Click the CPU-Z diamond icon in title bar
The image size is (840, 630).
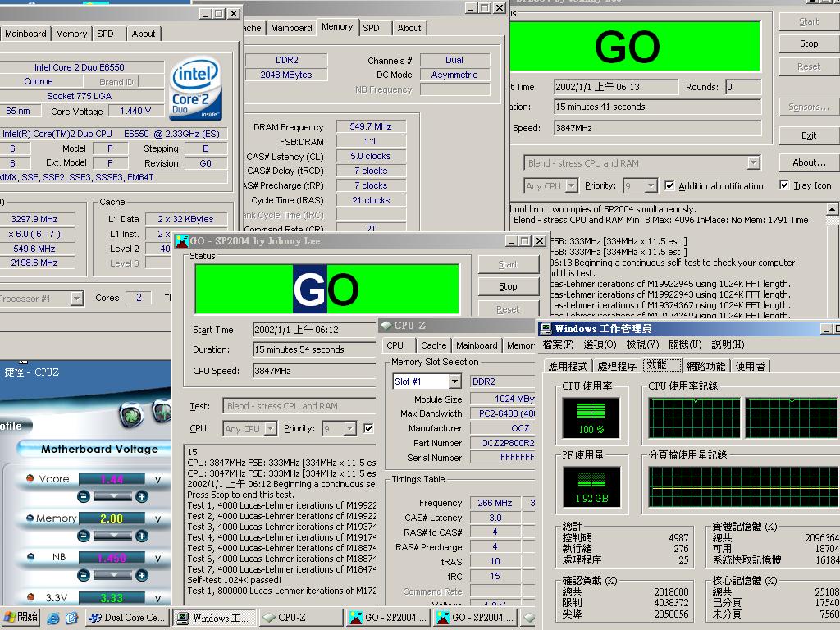click(x=386, y=325)
